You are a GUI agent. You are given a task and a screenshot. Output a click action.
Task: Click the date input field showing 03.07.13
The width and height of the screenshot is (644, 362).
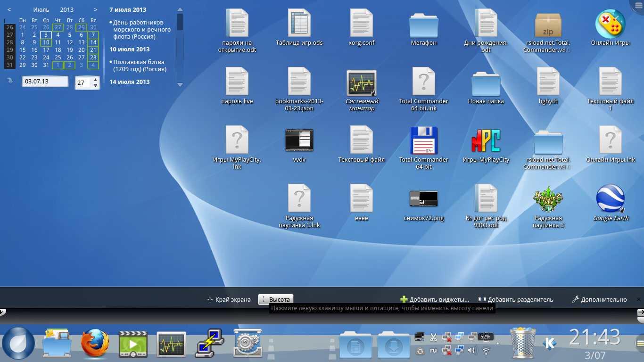click(45, 82)
